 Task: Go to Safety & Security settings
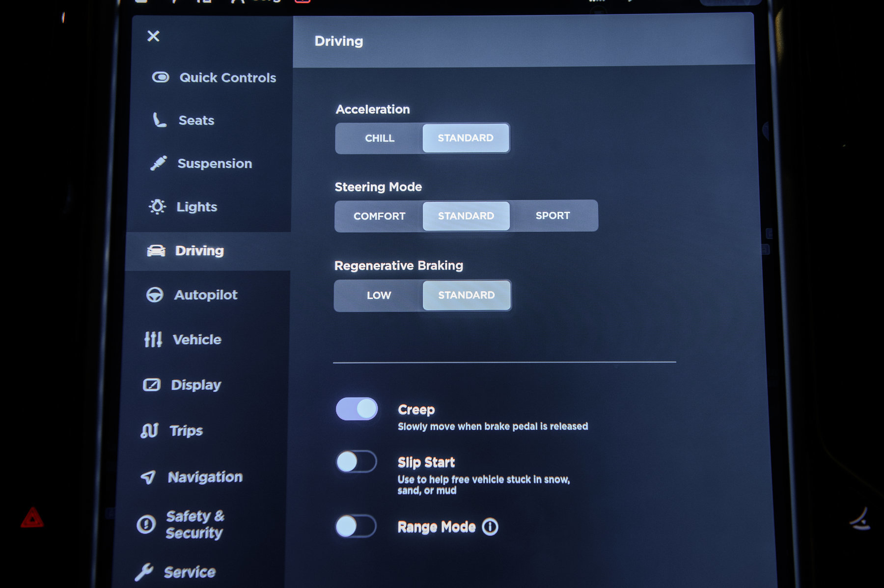click(x=194, y=524)
